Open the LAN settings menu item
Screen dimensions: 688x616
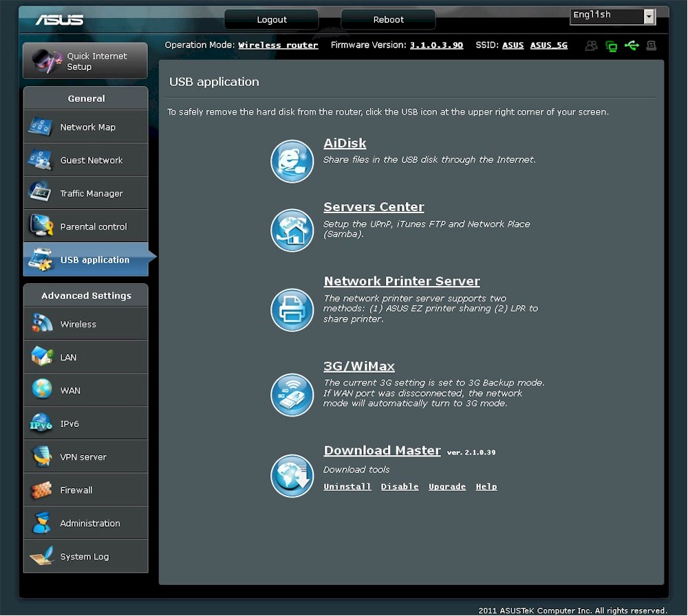(x=85, y=357)
